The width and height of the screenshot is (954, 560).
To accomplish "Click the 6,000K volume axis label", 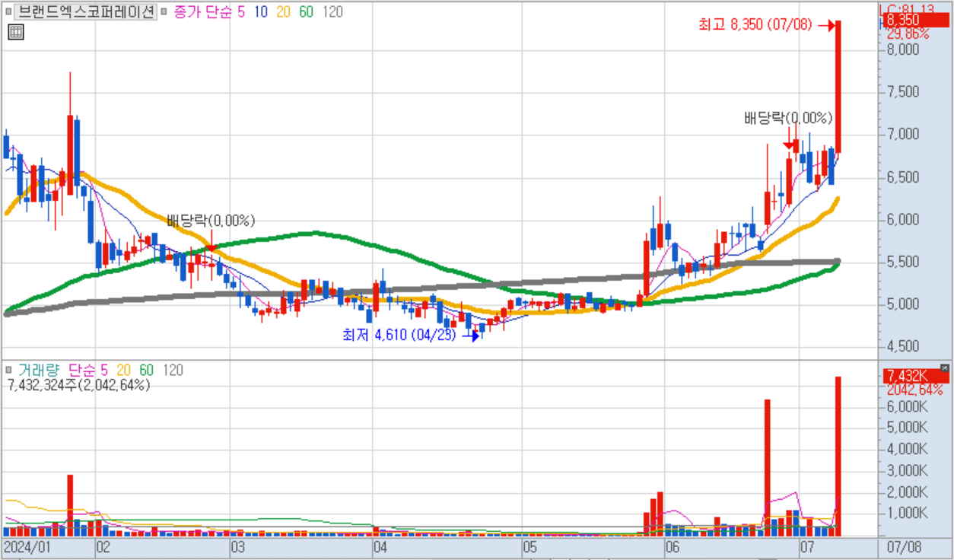I will click(907, 407).
